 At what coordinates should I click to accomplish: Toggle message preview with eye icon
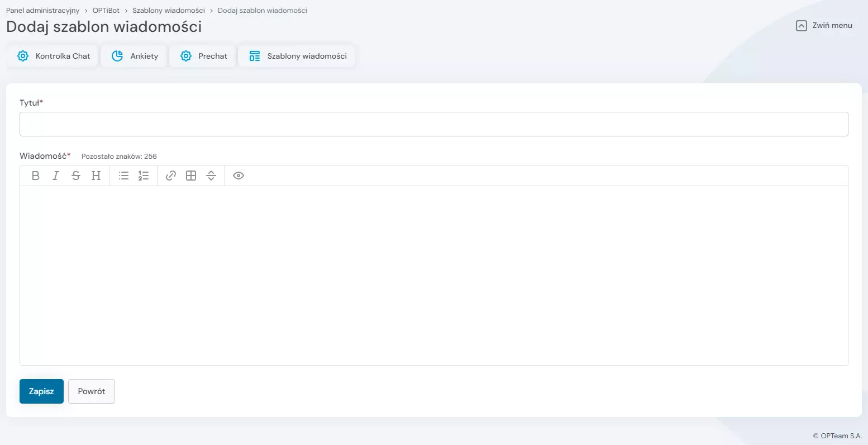pos(239,176)
